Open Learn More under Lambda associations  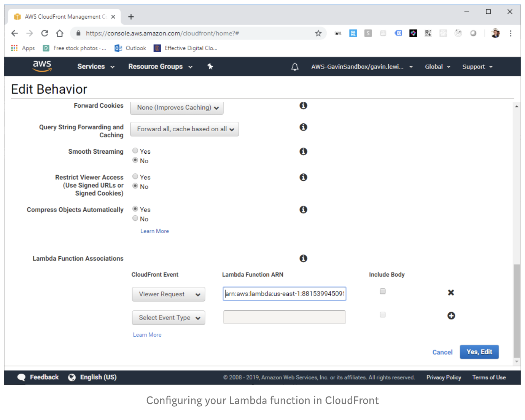147,335
